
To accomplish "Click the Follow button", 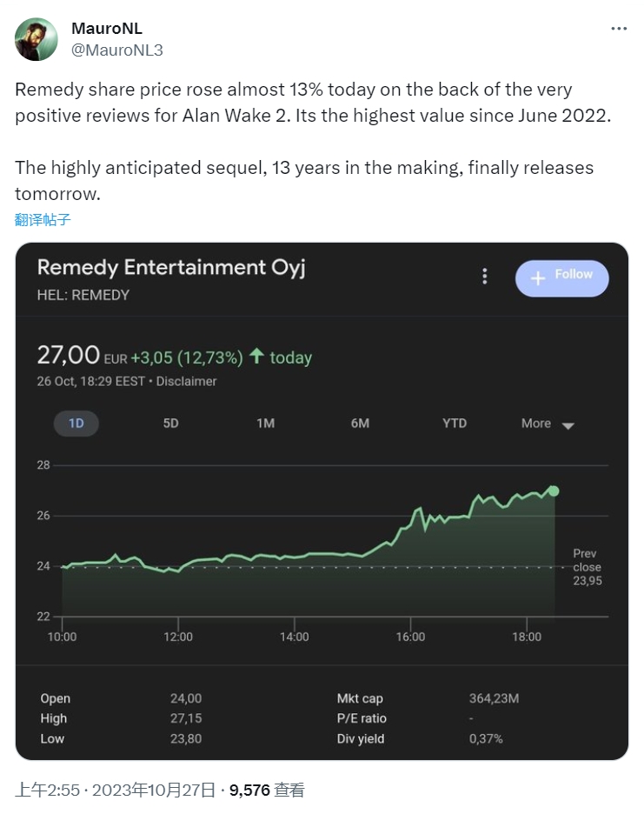I will 562,278.
